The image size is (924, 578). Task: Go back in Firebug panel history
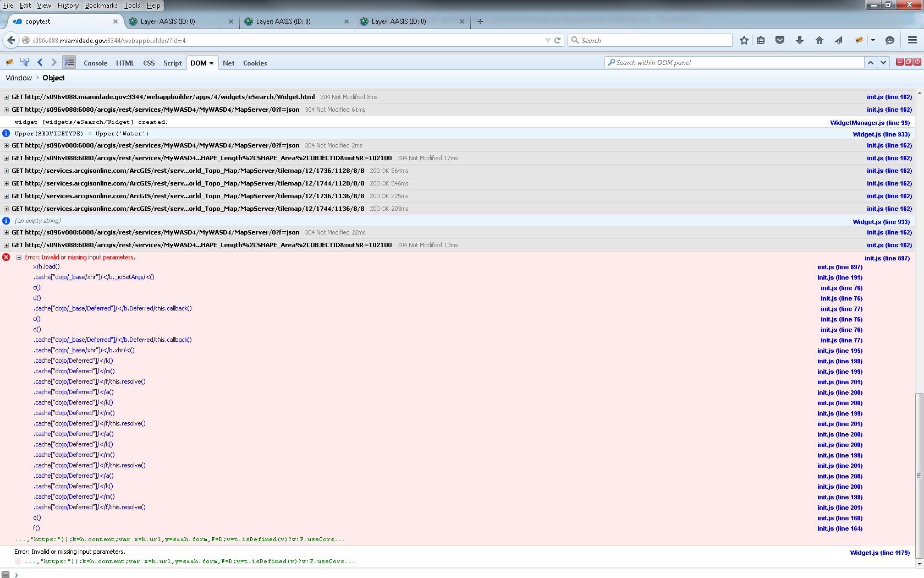pos(40,62)
